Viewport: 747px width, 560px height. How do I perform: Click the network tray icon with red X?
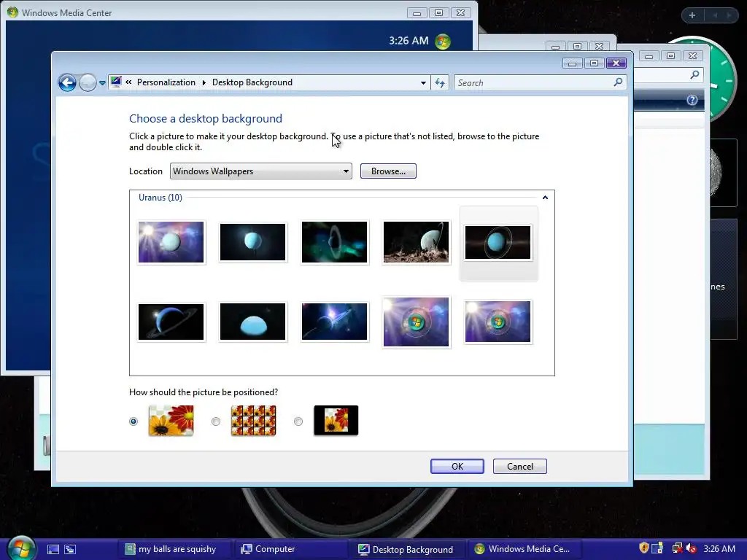677,548
